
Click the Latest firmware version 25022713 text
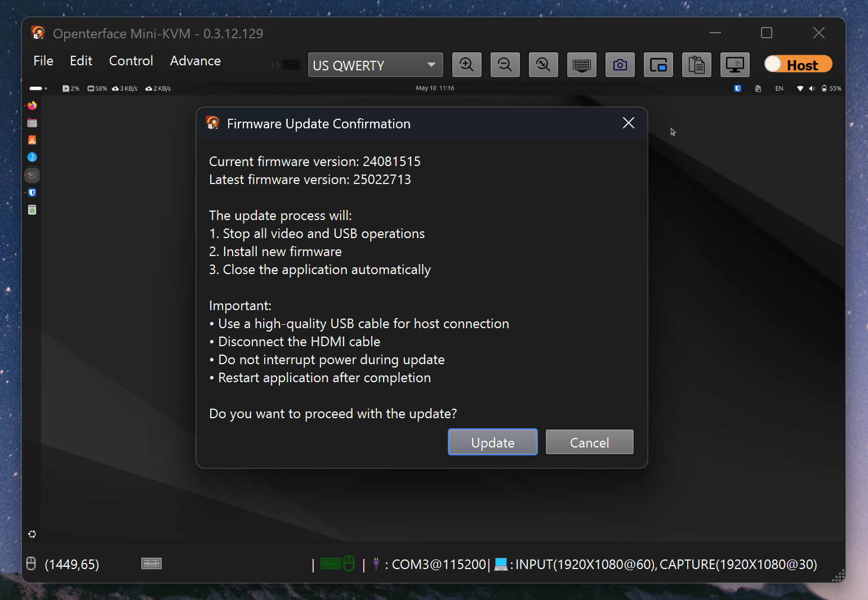tap(310, 180)
